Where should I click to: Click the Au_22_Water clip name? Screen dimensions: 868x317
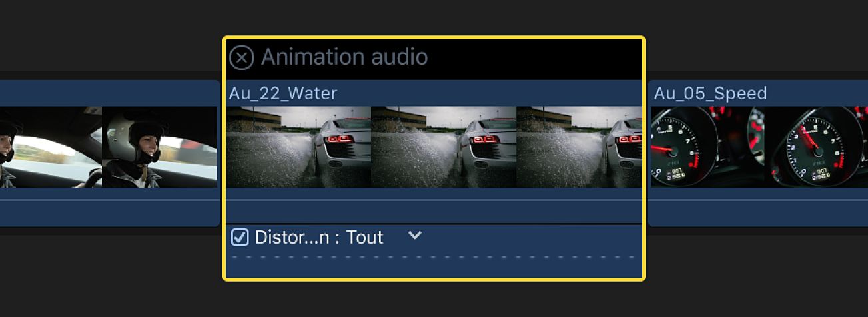283,93
